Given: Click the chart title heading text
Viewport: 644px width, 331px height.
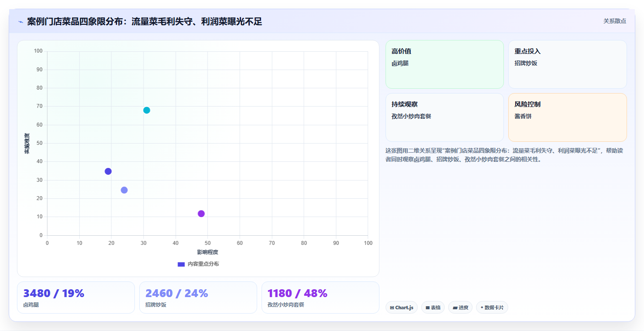Looking at the screenshot, I should pos(144,22).
